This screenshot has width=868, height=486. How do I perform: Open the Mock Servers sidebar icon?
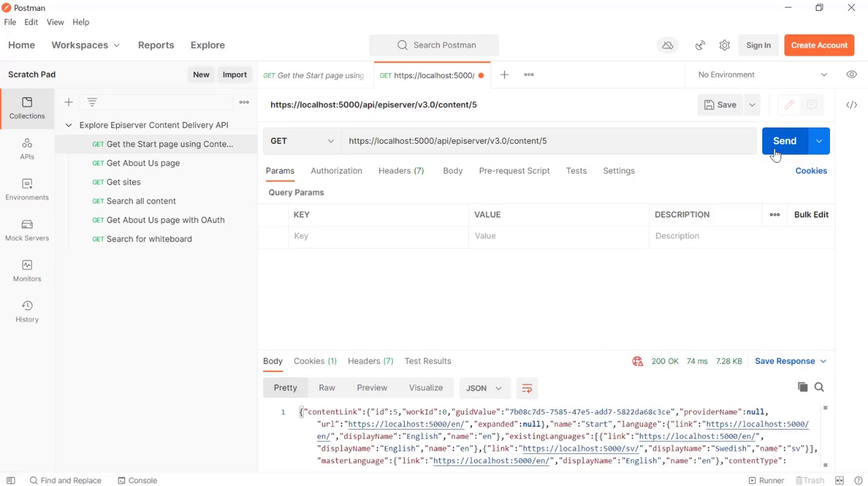click(27, 230)
